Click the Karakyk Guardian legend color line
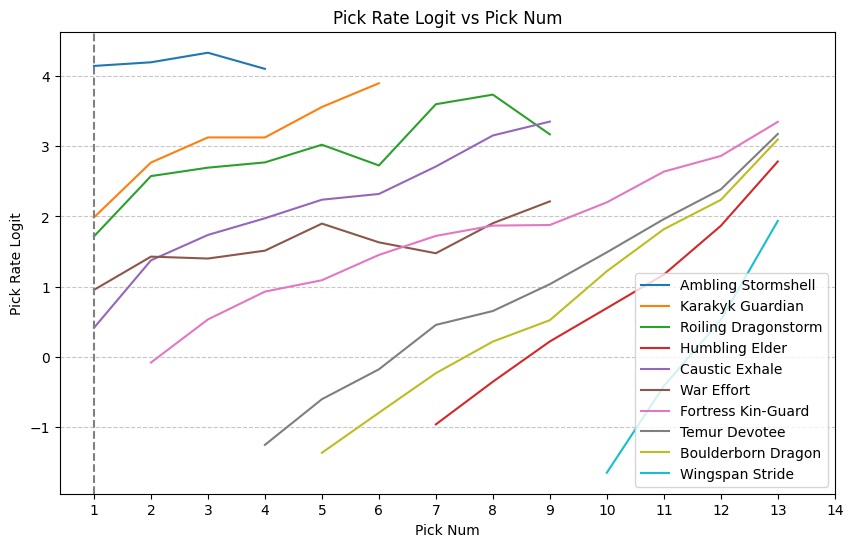The height and width of the screenshot is (547, 853). (x=661, y=307)
